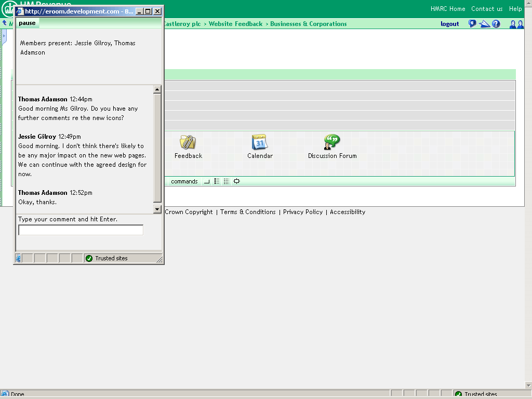This screenshot has height=399, width=532.
Task: Toggle the first list view icon
Action: (217, 181)
